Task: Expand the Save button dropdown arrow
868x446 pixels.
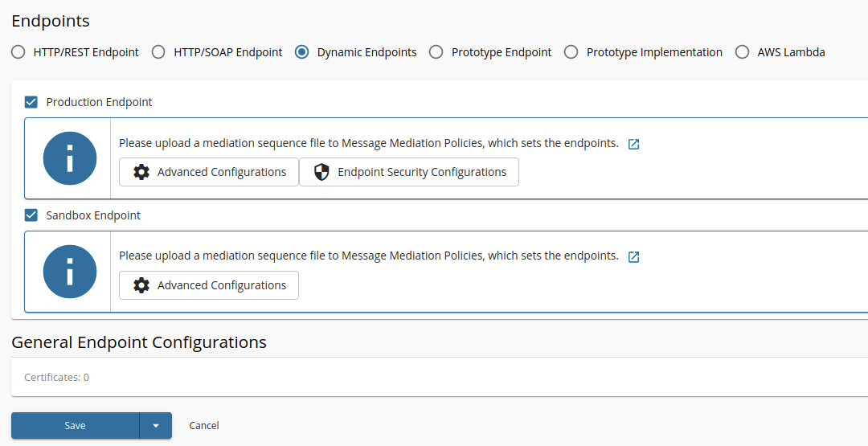Action: point(156,426)
